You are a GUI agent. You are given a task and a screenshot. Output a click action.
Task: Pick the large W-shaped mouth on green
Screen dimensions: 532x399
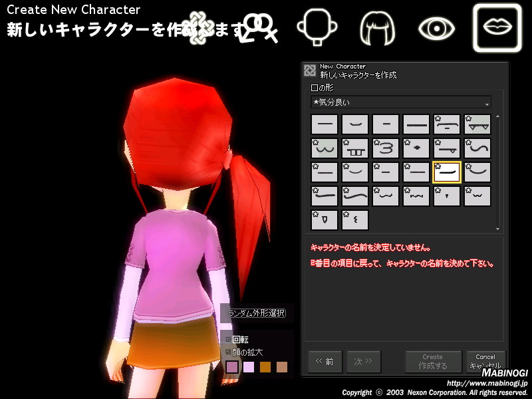pyautogui.click(x=325, y=148)
